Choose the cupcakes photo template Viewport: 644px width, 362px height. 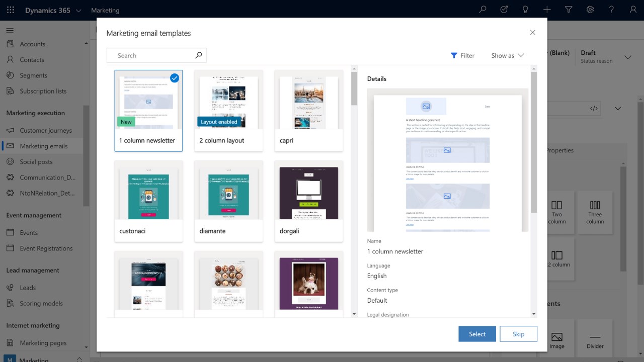coord(228,284)
